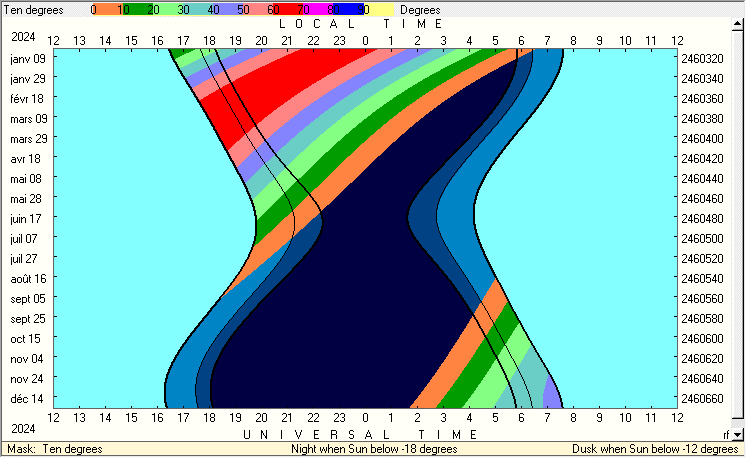
Task: Click the 'mai 08' date label
Action: tap(26, 178)
